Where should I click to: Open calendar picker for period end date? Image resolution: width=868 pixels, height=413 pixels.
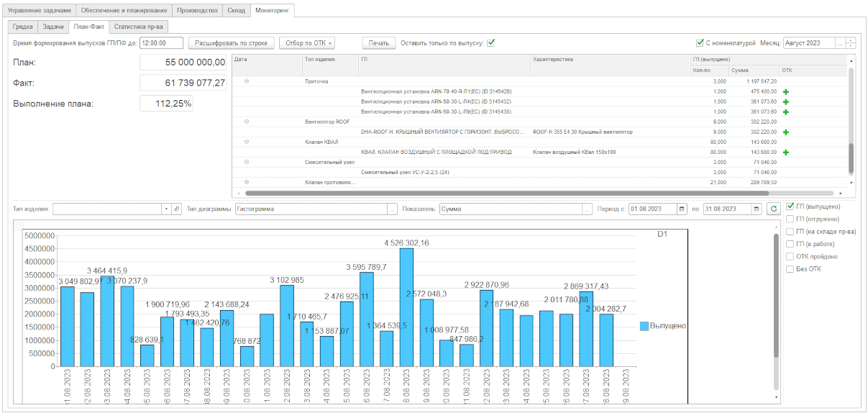[756, 209]
